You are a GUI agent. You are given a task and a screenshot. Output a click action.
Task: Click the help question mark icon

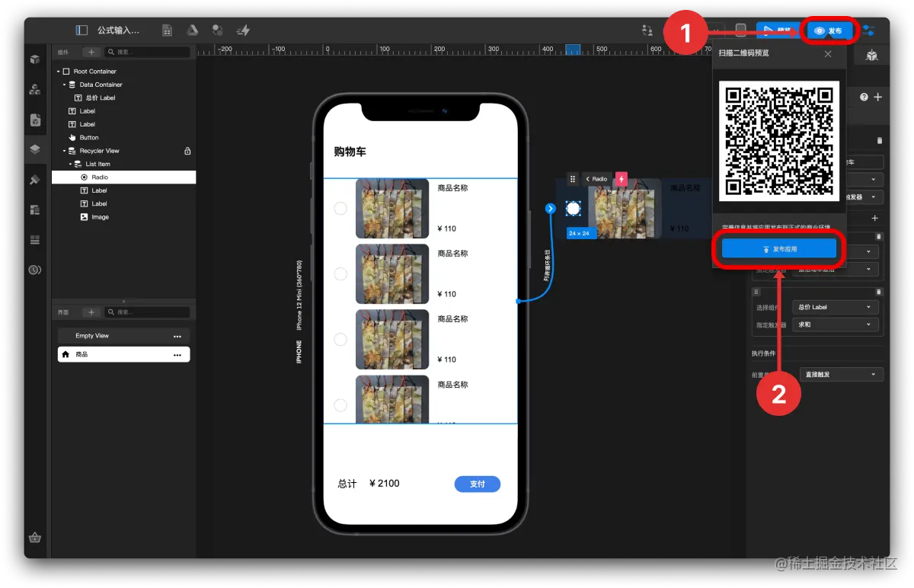[864, 97]
